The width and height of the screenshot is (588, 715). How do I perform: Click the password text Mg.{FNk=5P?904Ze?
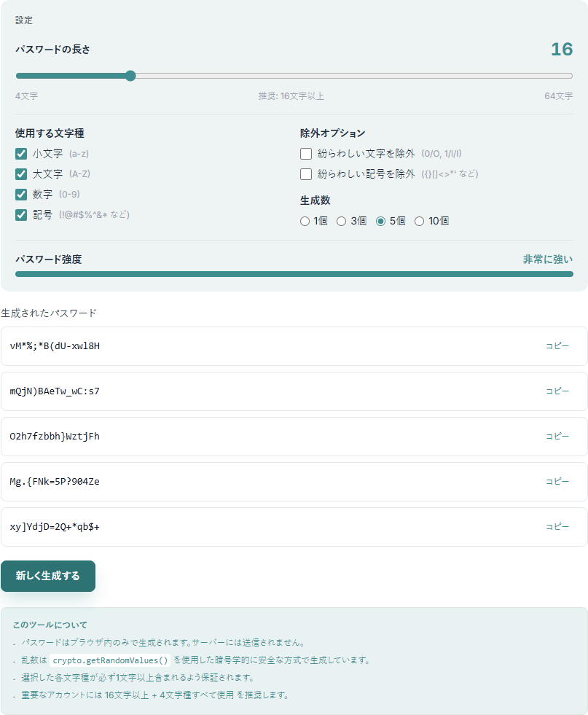(55, 482)
